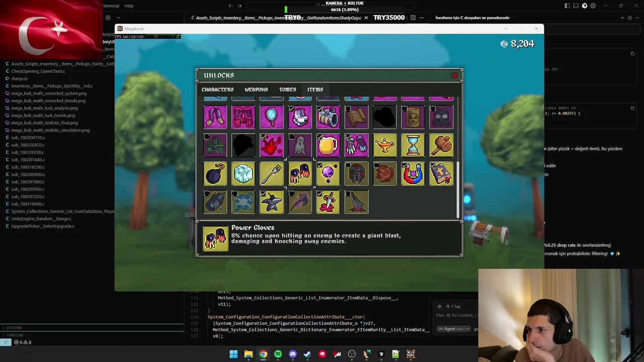Select the Power Gloves item in grid
The image size is (644, 362).
coord(300,173)
